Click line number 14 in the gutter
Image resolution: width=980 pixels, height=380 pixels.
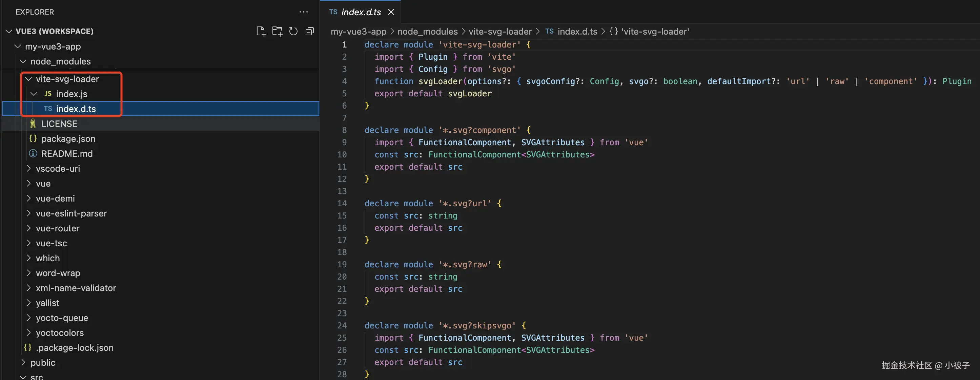[x=342, y=203]
